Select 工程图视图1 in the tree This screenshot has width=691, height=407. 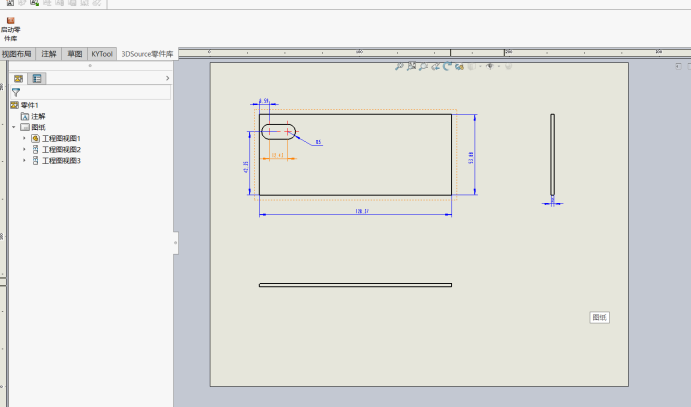point(61,138)
